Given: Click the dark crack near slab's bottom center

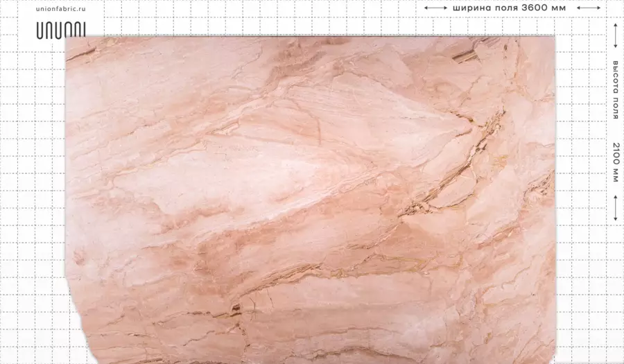Looking at the screenshot, I should click(236, 309).
